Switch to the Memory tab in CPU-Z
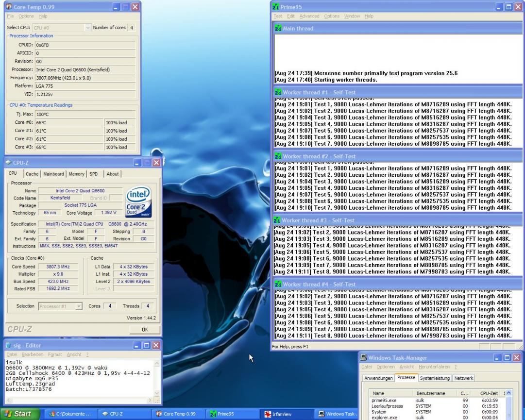 coord(76,174)
